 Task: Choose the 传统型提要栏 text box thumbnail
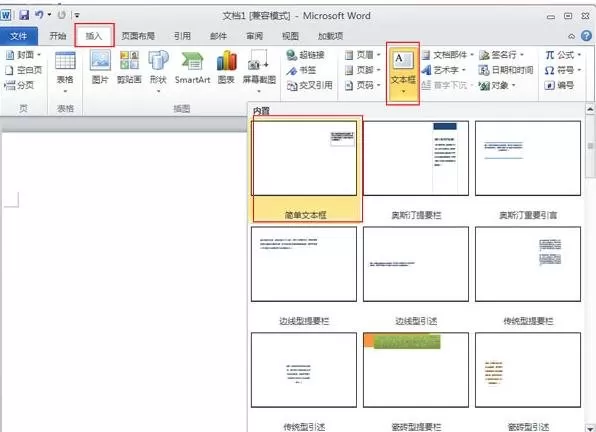point(528,264)
